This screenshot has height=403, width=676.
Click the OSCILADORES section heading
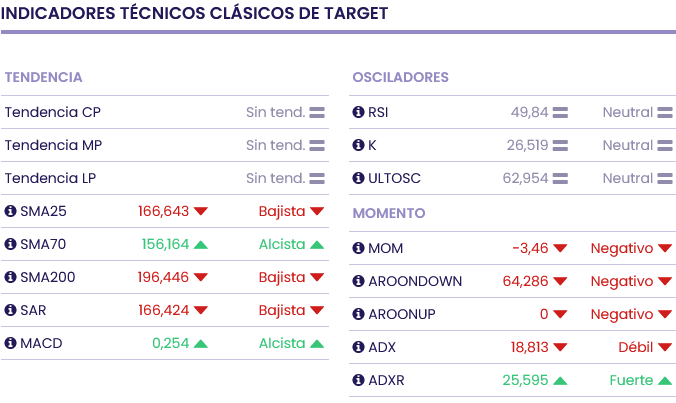point(400,77)
